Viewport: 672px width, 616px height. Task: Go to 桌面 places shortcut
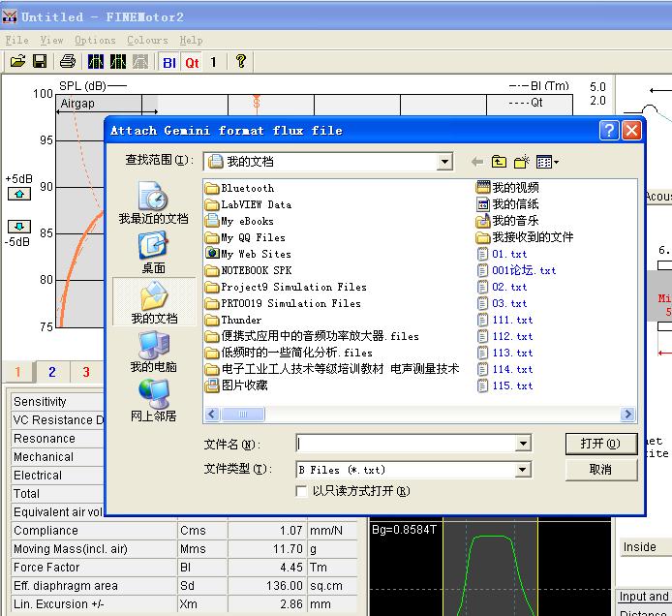(x=153, y=253)
